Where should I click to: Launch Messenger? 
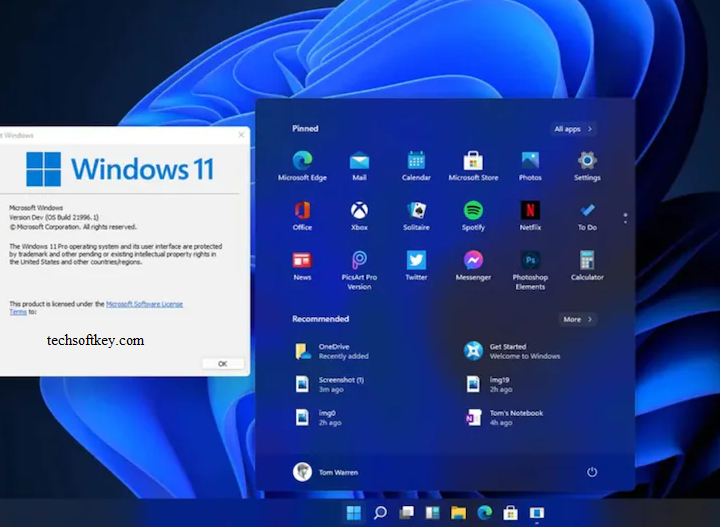pos(473,265)
